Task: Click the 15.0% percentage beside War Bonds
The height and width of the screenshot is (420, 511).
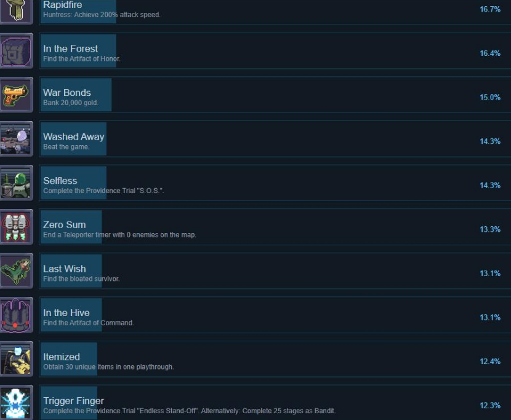Action: coord(490,97)
